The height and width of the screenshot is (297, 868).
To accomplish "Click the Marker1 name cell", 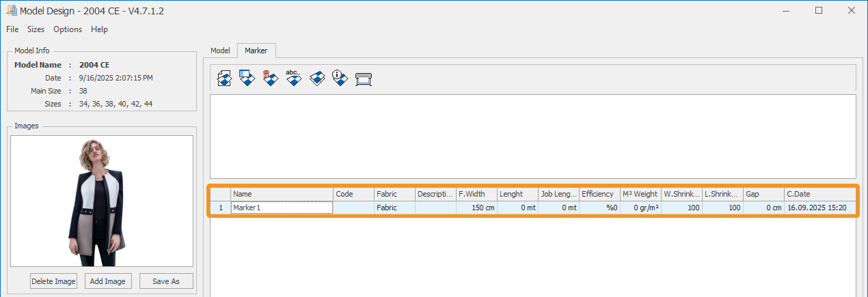I will click(282, 208).
